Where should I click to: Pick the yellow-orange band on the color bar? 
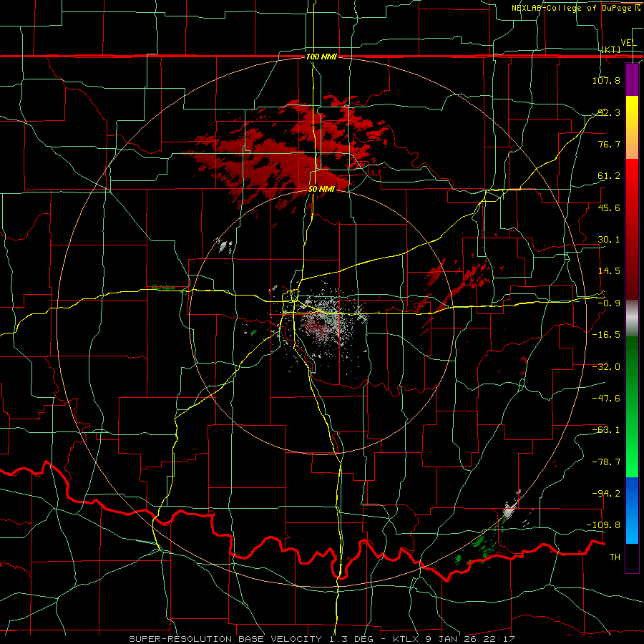coord(632,127)
